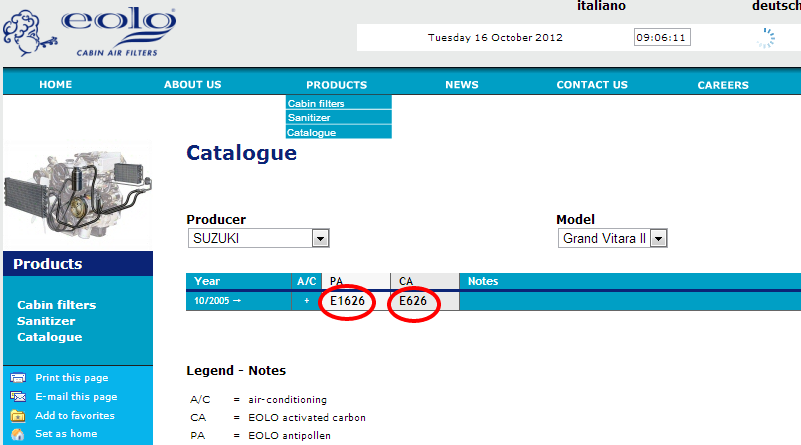
Task: Click the E1626 antipollen filter code
Action: 347,301
